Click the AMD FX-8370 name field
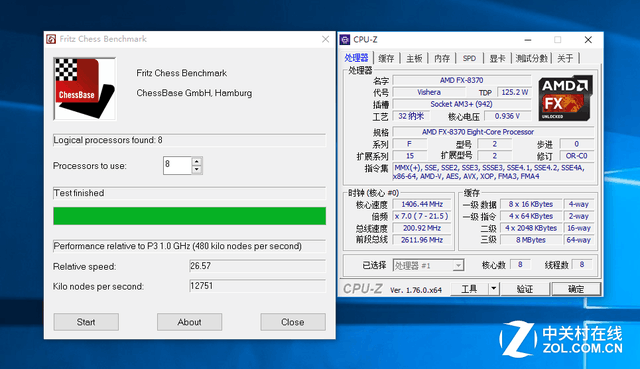The width and height of the screenshot is (640, 369). (462, 80)
